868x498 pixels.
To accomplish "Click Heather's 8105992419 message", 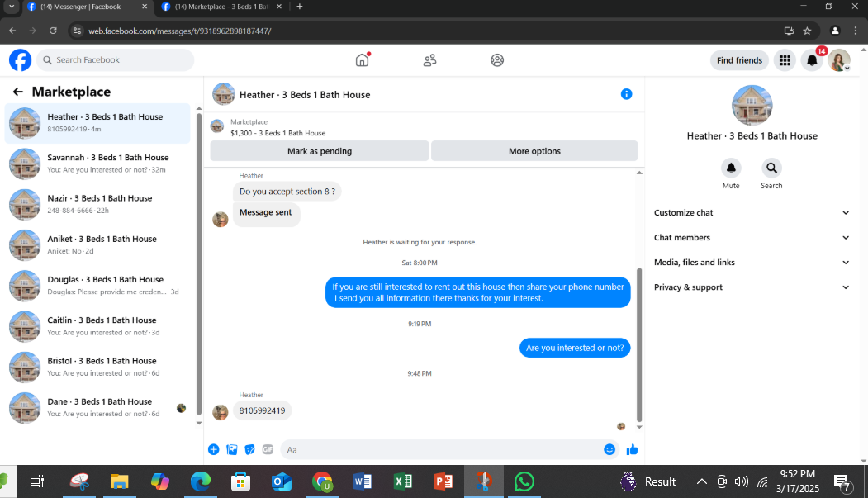I will [x=262, y=410].
